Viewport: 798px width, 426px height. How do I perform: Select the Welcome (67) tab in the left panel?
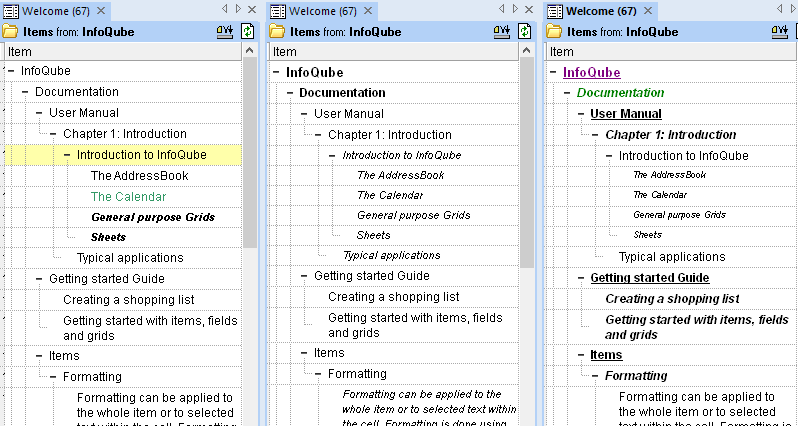(x=56, y=11)
